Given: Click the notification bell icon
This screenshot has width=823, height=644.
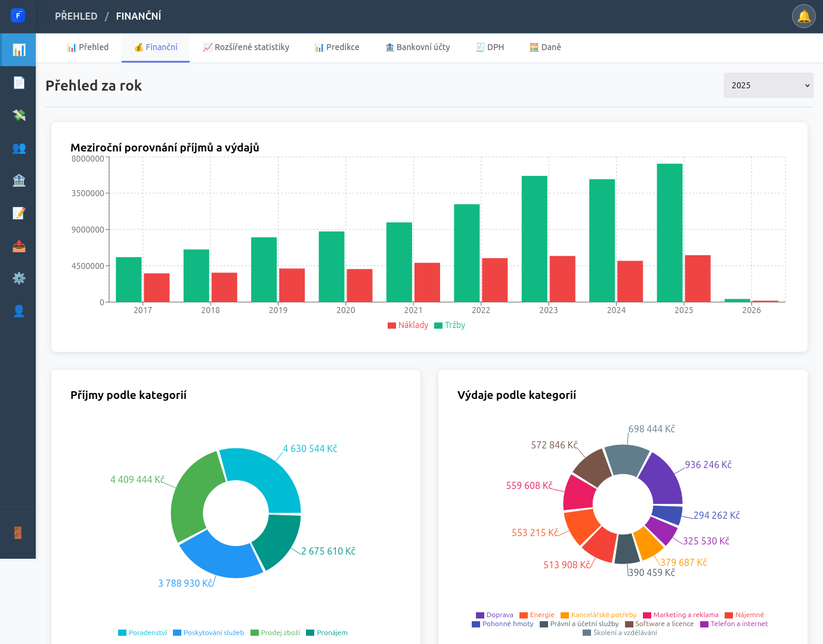Looking at the screenshot, I should click(x=803, y=16).
